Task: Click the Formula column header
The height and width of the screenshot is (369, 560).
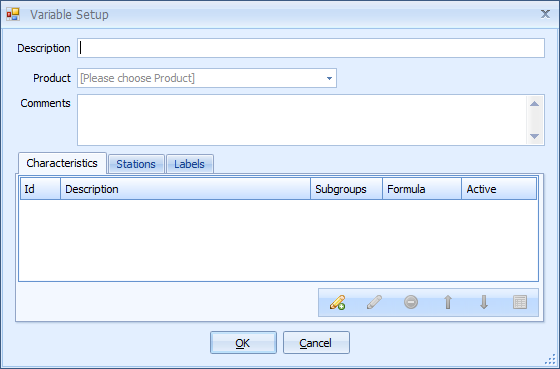Action: click(x=422, y=189)
